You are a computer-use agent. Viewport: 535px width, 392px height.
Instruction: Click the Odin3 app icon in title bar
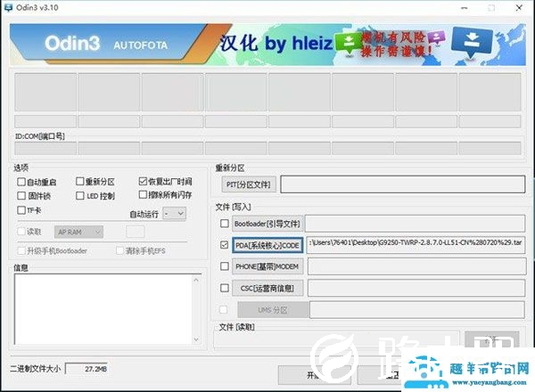pos(8,7)
